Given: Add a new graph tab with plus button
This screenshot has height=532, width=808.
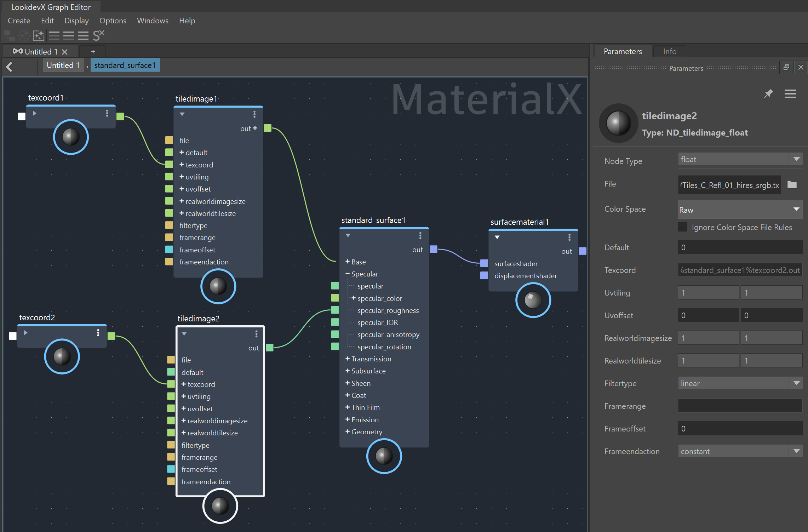Looking at the screenshot, I should pyautogui.click(x=93, y=52).
